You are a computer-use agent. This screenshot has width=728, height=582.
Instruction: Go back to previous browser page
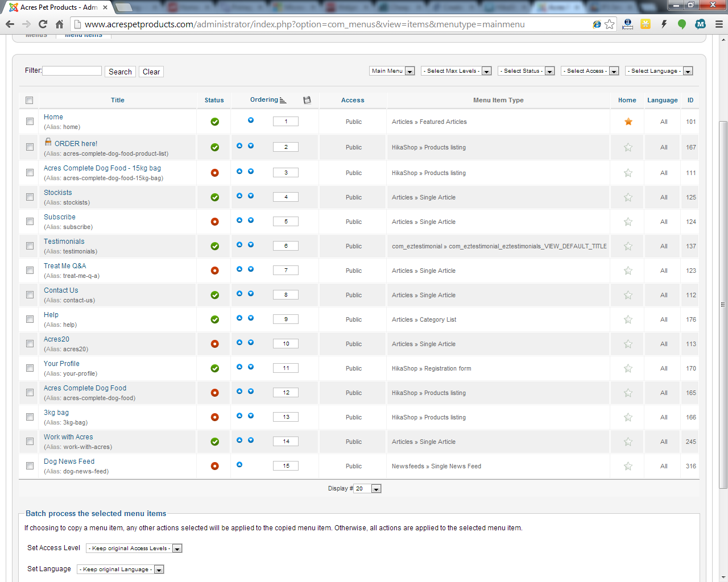10,24
